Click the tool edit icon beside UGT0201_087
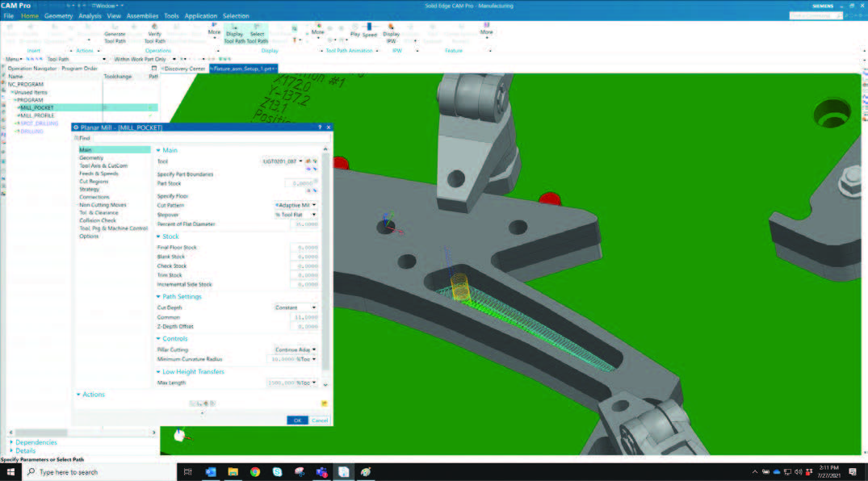The height and width of the screenshot is (481, 868). point(308,161)
